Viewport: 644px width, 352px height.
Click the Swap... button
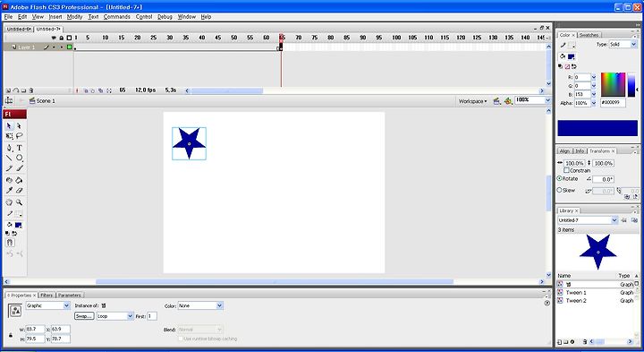(x=84, y=316)
